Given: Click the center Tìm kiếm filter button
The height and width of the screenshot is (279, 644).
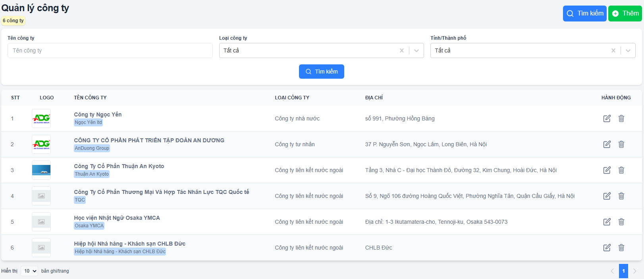Looking at the screenshot, I should coord(321,72).
